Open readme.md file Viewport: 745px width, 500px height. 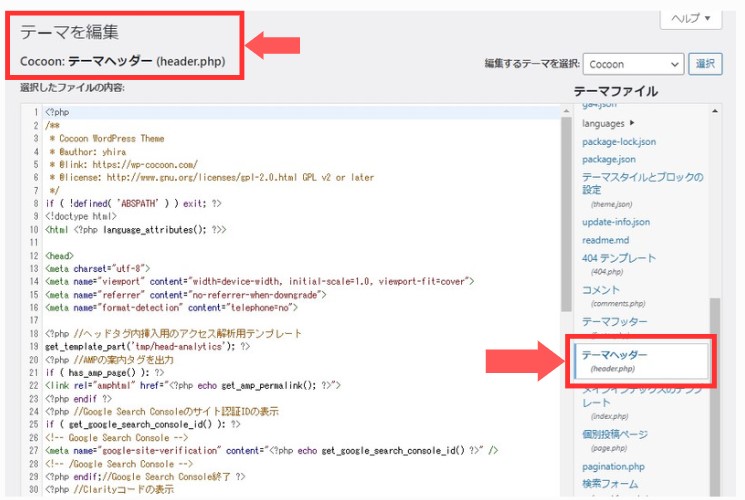(605, 240)
